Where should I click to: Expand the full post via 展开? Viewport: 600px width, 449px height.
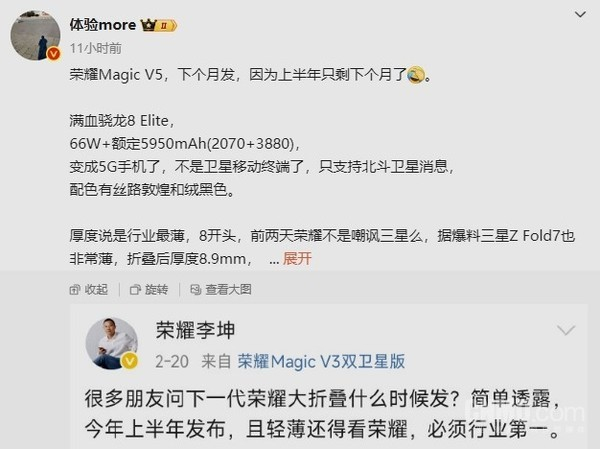[x=297, y=259]
